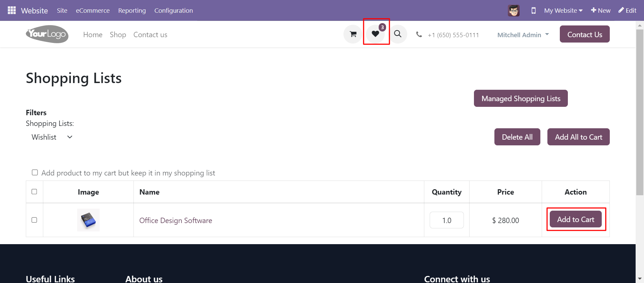This screenshot has width=644, height=283.
Task: Click the phone handset icon
Action: pyautogui.click(x=419, y=34)
